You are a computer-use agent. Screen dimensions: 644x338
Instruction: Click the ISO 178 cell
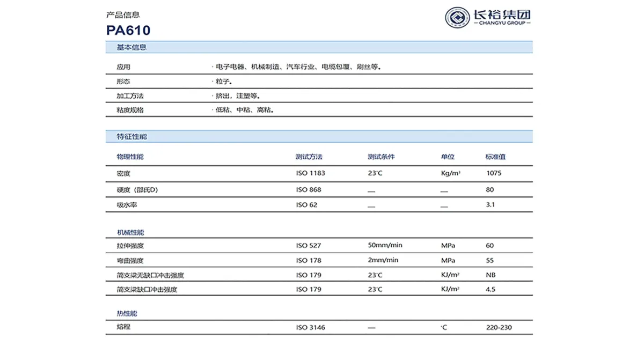tap(309, 260)
